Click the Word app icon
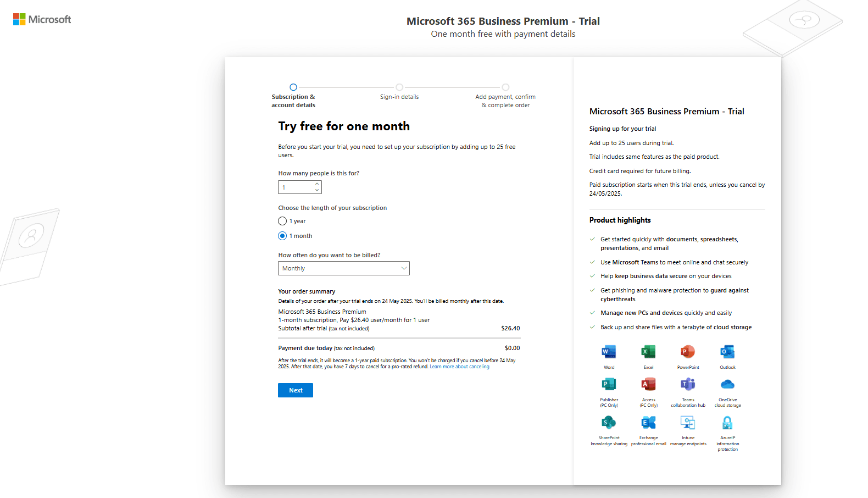Screen dimensions: 868x498 609,352
